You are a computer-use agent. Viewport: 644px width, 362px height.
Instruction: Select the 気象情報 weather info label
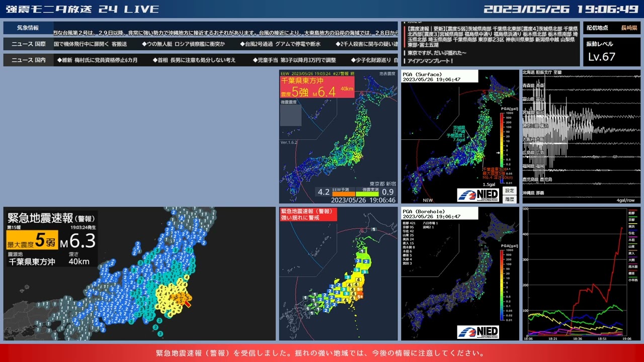coord(28,28)
